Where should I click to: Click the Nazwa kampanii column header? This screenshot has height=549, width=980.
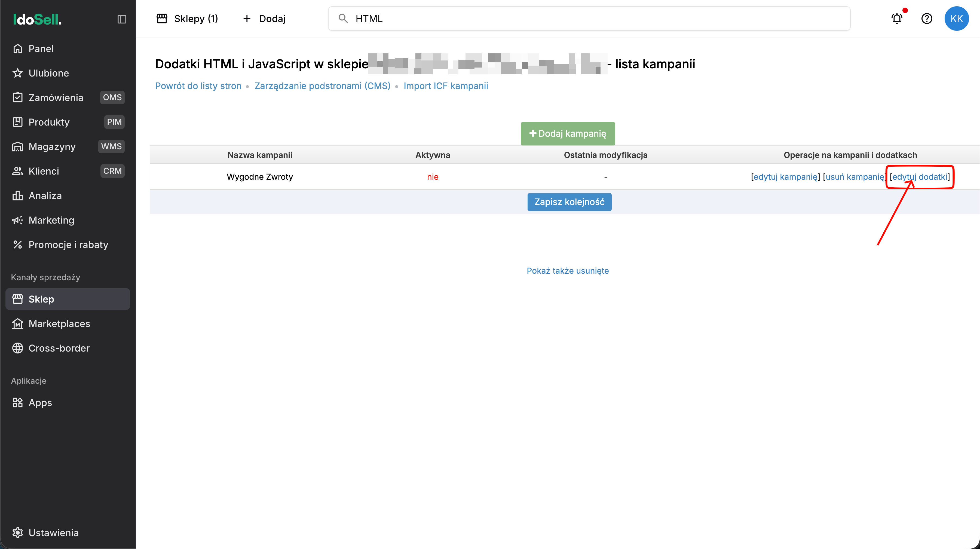click(x=260, y=155)
